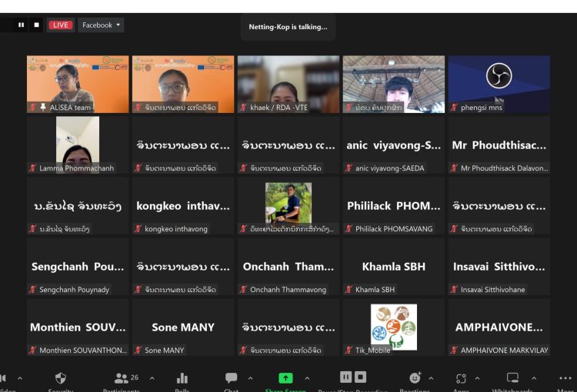The height and width of the screenshot is (392, 577).
Task: Click the green Share Screen icon
Action: pyautogui.click(x=285, y=378)
